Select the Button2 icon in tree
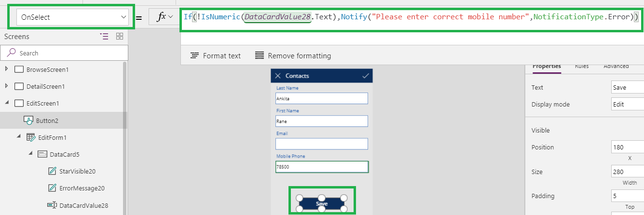 [28, 121]
